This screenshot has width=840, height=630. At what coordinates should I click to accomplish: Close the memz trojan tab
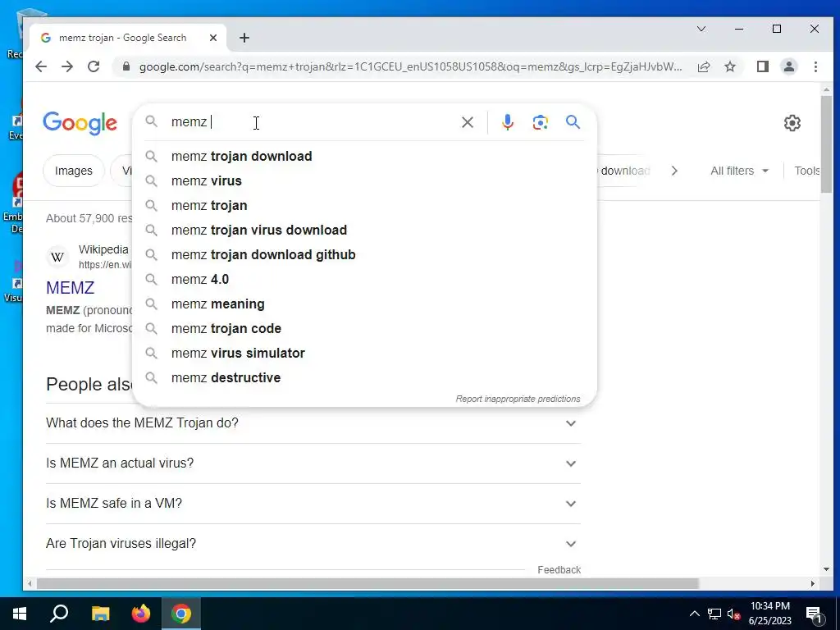tap(212, 38)
